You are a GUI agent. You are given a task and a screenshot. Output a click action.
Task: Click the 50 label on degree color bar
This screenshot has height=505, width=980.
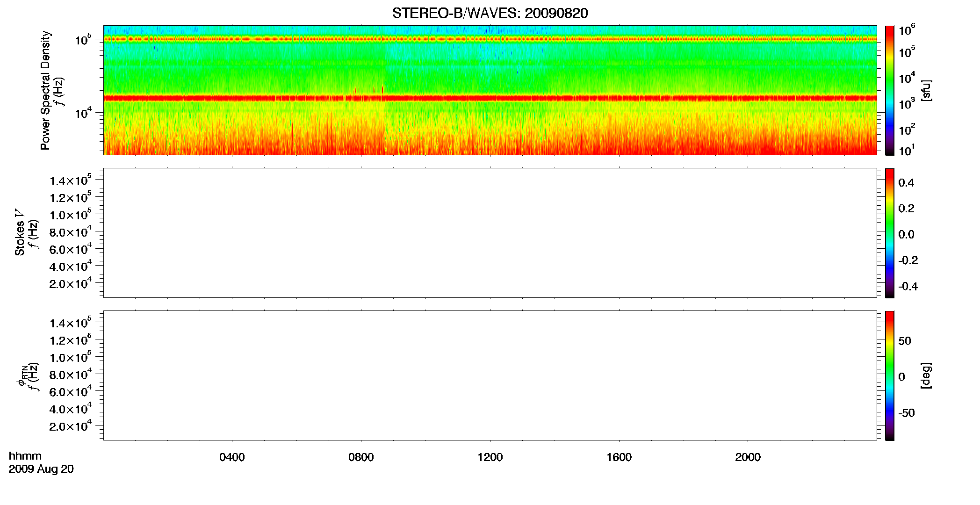(905, 341)
